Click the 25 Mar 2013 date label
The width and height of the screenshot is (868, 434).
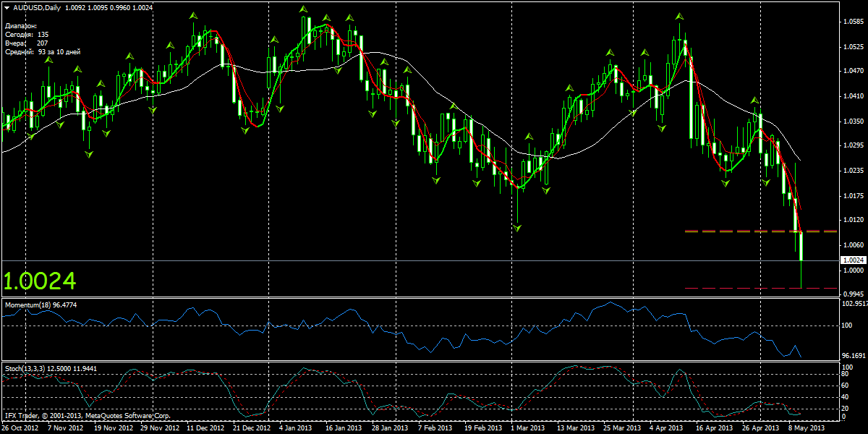click(621, 428)
